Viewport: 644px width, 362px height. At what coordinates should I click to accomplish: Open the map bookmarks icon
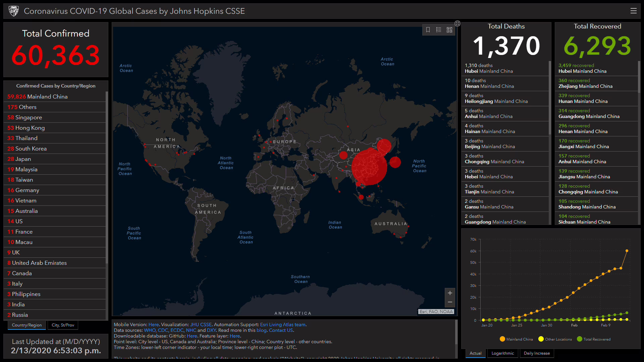tap(428, 30)
